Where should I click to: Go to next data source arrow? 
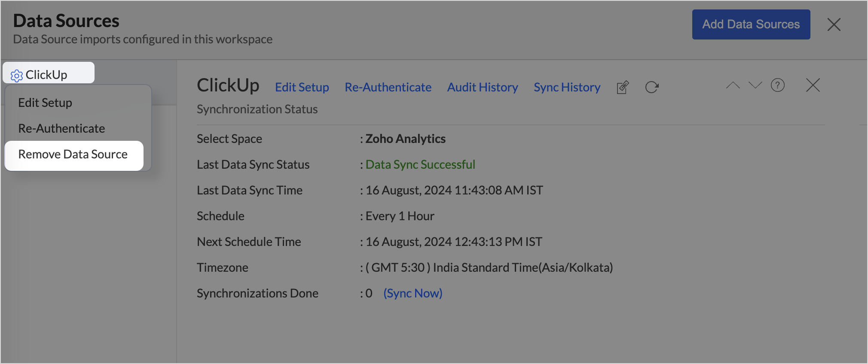point(755,85)
